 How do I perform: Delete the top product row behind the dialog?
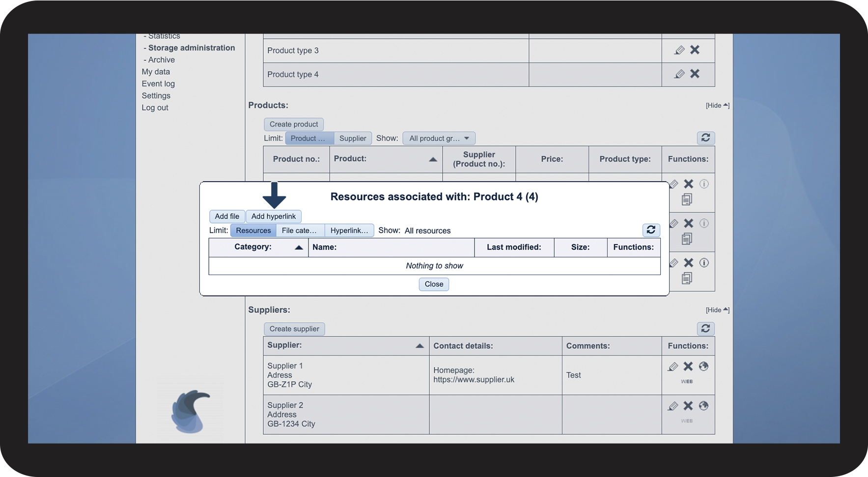(x=689, y=184)
